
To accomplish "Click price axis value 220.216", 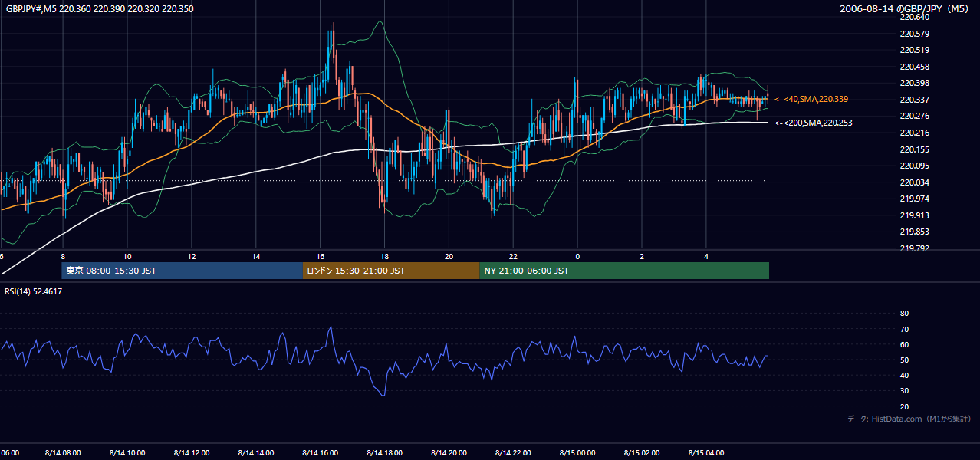I will pyautogui.click(x=914, y=133).
